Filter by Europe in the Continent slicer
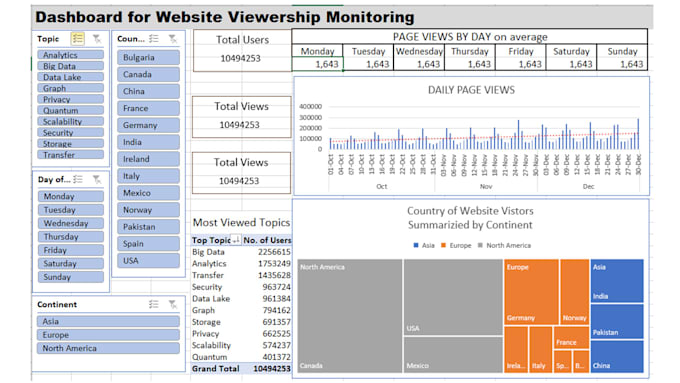The width and height of the screenshot is (680, 383). click(x=108, y=334)
